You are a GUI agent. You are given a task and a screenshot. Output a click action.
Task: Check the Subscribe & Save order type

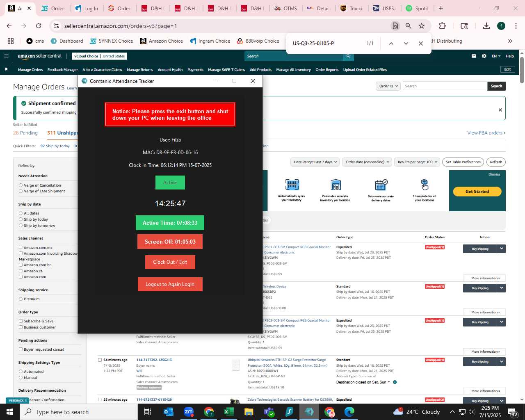21,321
